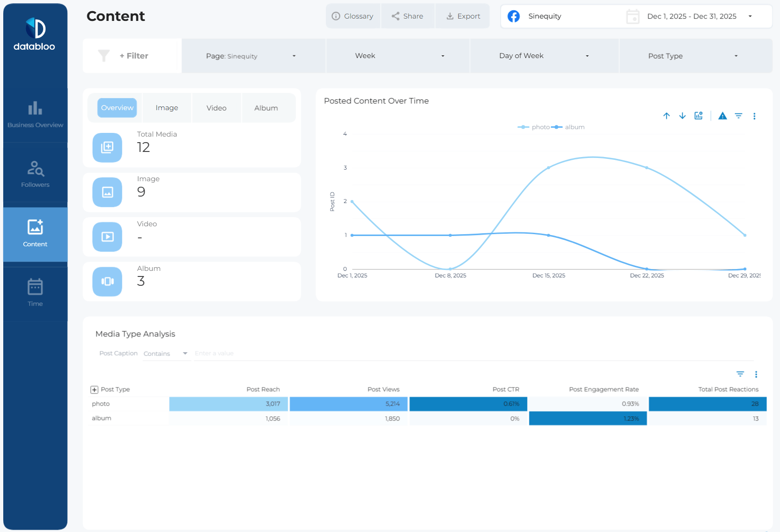The image size is (780, 532).
Task: Click the Glossary button
Action: tap(353, 16)
